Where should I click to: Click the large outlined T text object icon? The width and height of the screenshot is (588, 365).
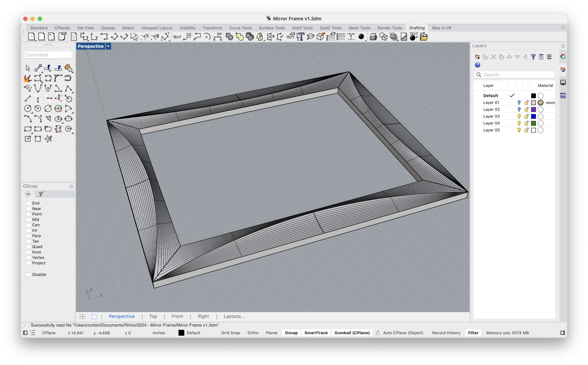pos(300,37)
